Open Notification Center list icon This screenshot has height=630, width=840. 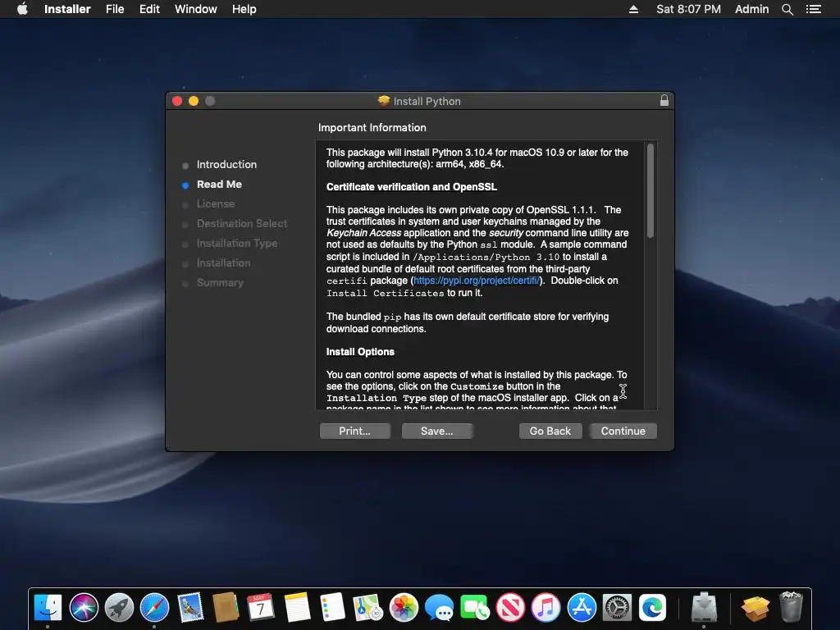point(814,9)
